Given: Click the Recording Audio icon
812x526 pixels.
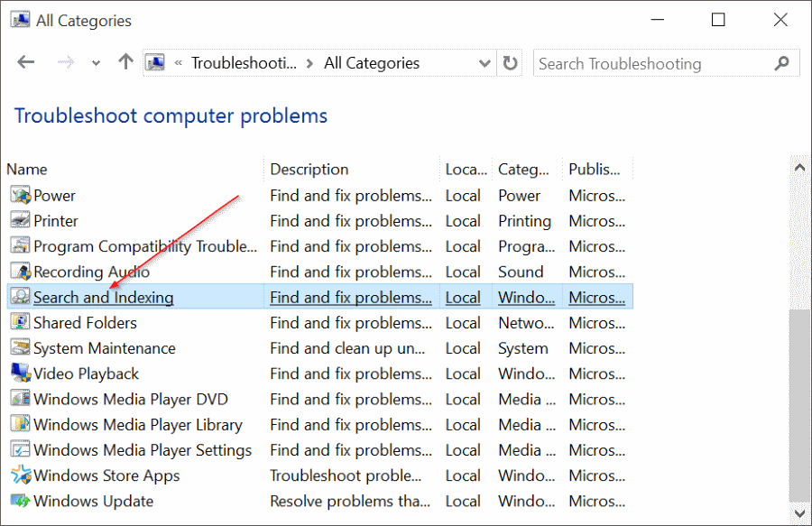Looking at the screenshot, I should point(21,272).
